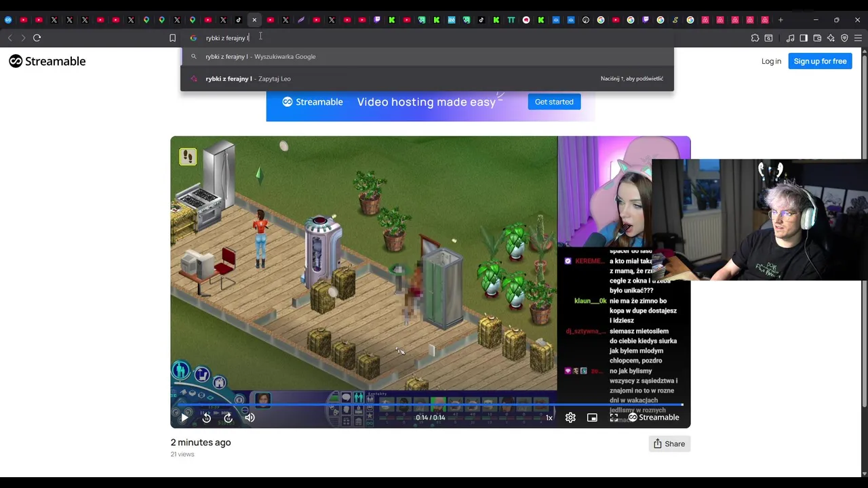Click the '21 views' counter text
The height and width of the screenshot is (488, 868).
[x=182, y=454]
